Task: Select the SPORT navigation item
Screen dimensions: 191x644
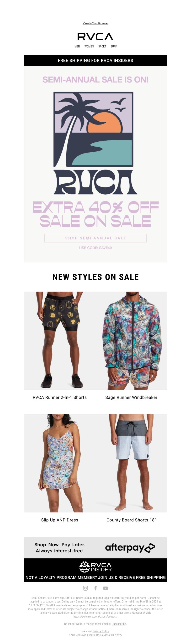Action: pos(102,46)
